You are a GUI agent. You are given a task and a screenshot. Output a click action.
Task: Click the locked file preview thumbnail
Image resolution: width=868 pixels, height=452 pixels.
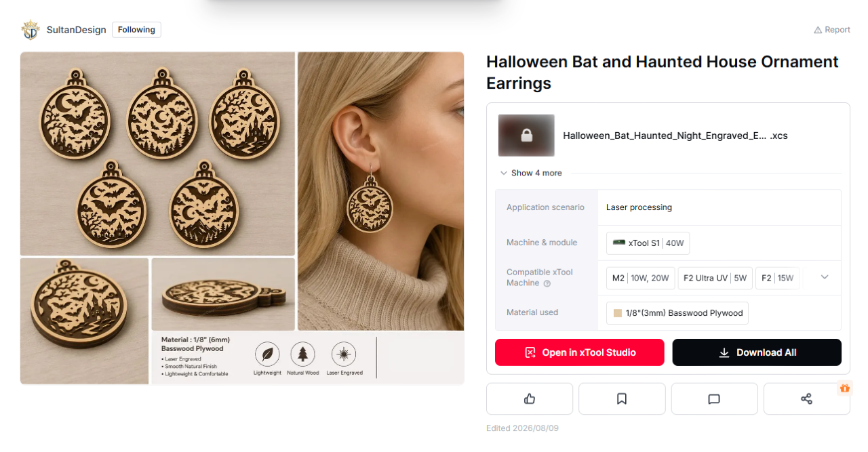coord(526,136)
